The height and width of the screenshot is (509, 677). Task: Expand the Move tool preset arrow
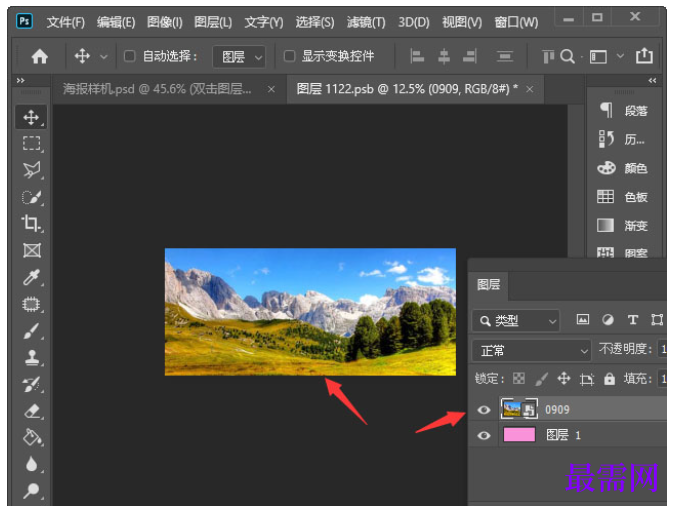point(104,57)
